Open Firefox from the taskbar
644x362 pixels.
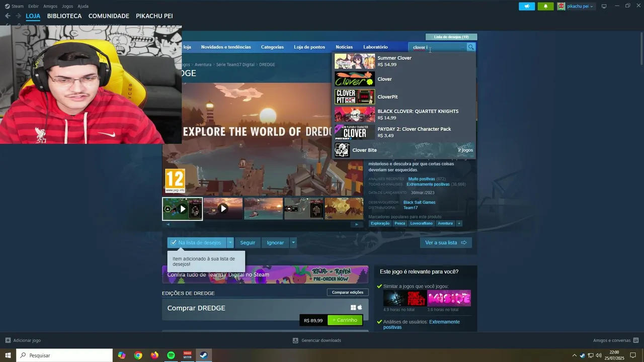(154, 355)
